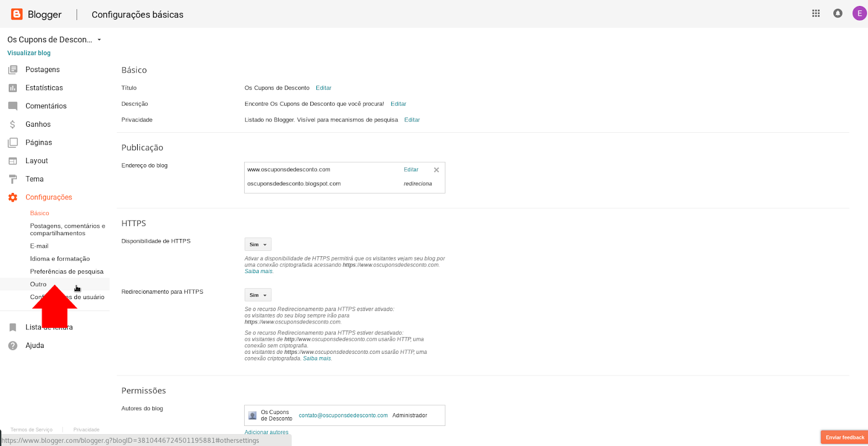
Task: Click the Postagens sidebar icon
Action: click(x=13, y=70)
